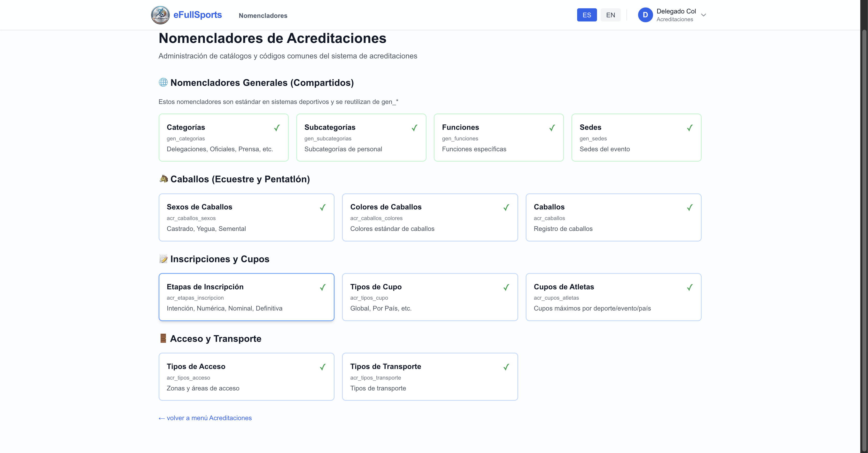
Task: Go back via volver a menú Acreditaciones
Action: [205, 418]
